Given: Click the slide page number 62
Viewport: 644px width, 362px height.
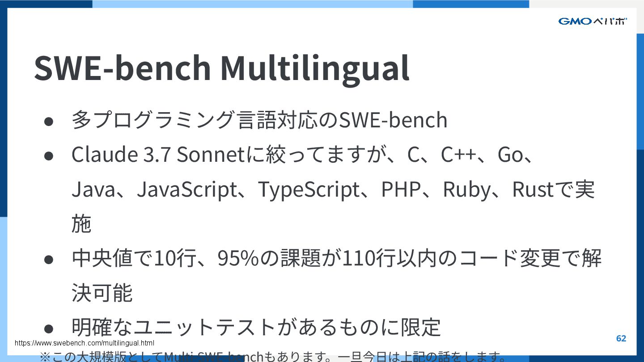Looking at the screenshot, I should coord(621,338).
